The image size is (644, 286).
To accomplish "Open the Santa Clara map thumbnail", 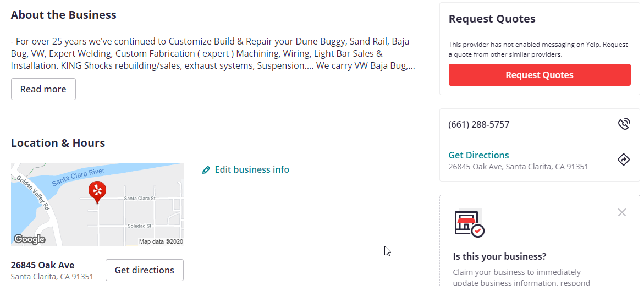I will tap(97, 205).
